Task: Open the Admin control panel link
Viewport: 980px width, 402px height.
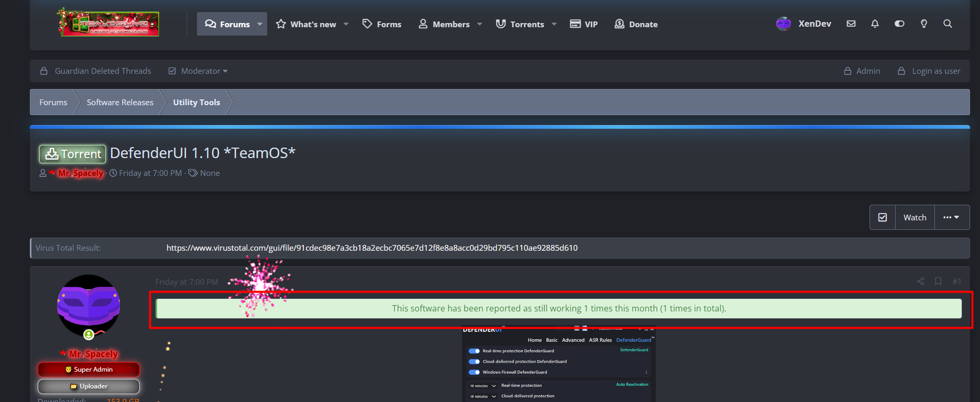Action: click(862, 71)
